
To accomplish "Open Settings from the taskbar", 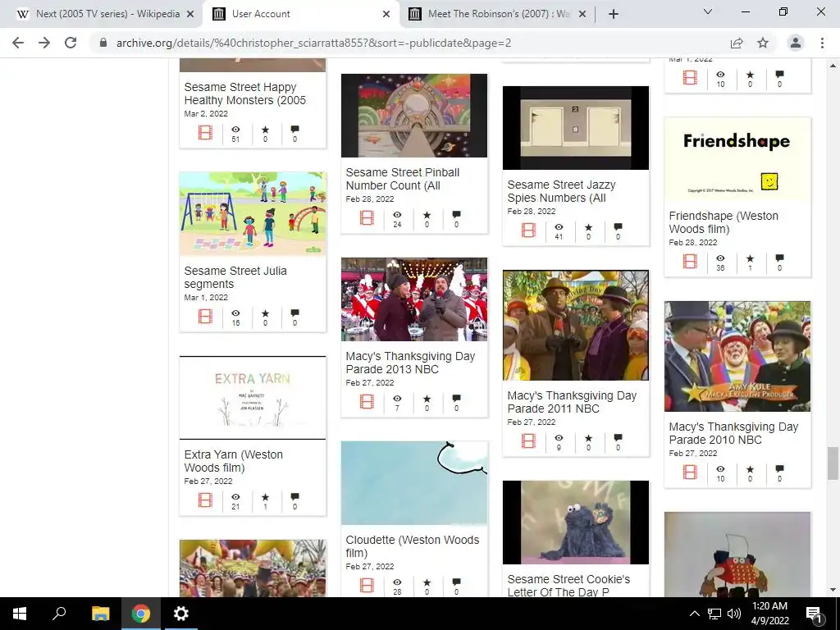I will point(181,614).
